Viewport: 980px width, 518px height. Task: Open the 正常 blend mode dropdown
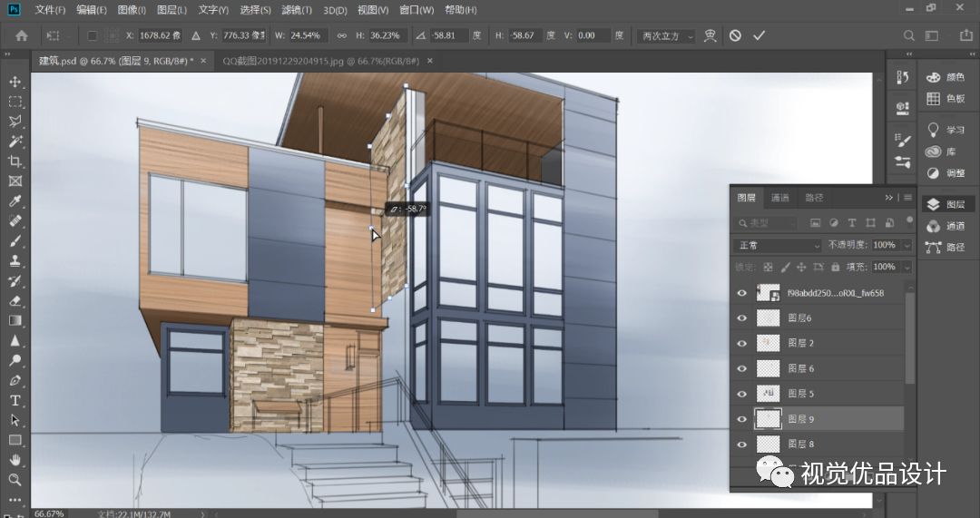click(778, 245)
